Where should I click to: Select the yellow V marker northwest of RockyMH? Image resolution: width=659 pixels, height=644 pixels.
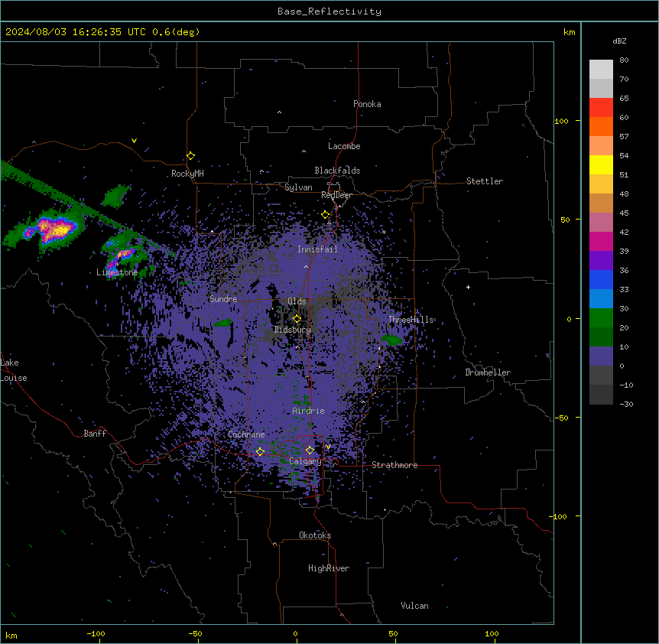click(134, 141)
